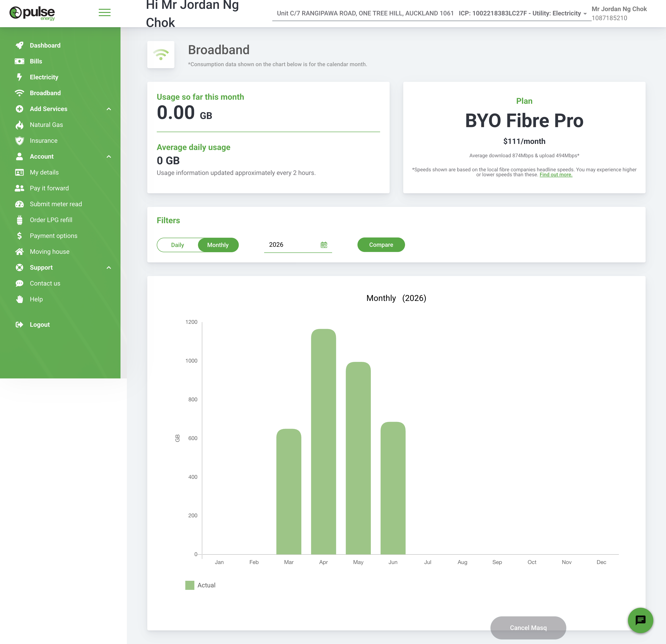This screenshot has width=666, height=644.
Task: Click the Monthly (2026) chart title
Action: click(396, 298)
